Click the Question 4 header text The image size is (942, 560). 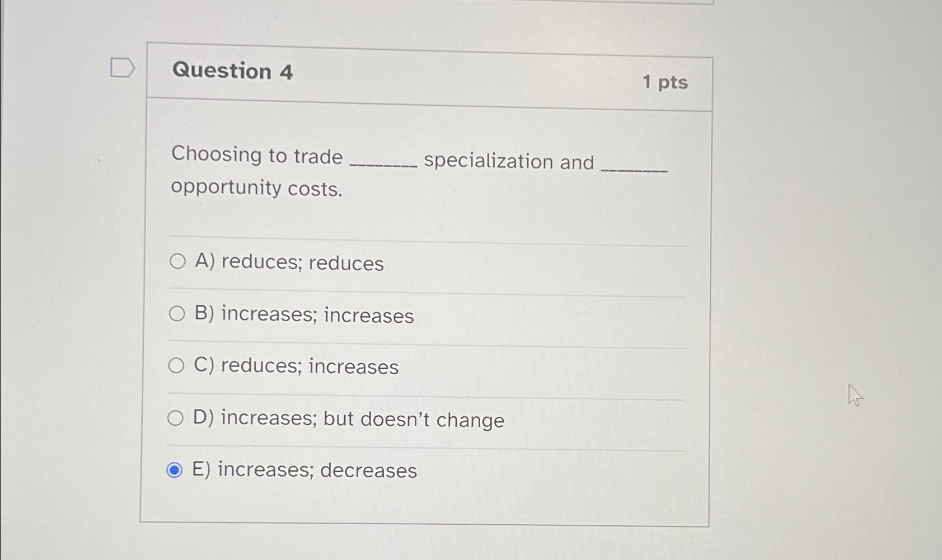233,72
